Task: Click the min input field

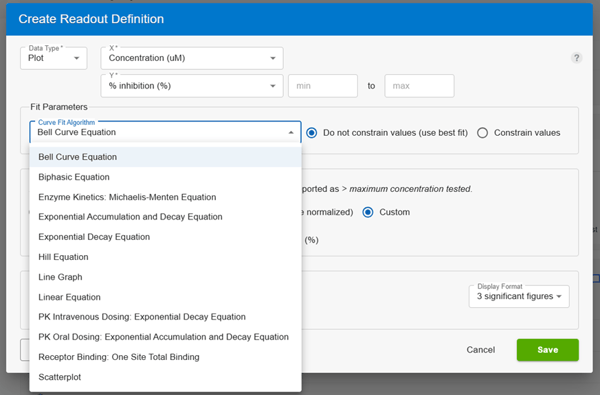Action: click(x=323, y=86)
